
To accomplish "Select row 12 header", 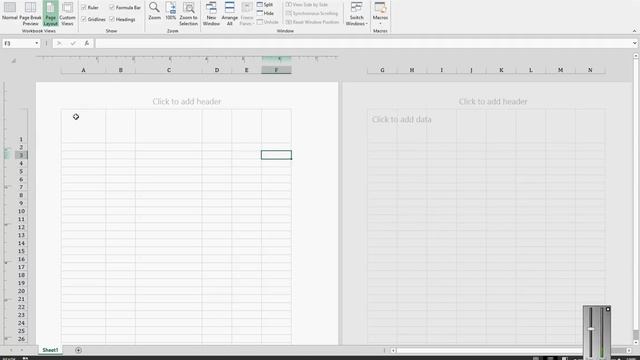I will 21,227.
